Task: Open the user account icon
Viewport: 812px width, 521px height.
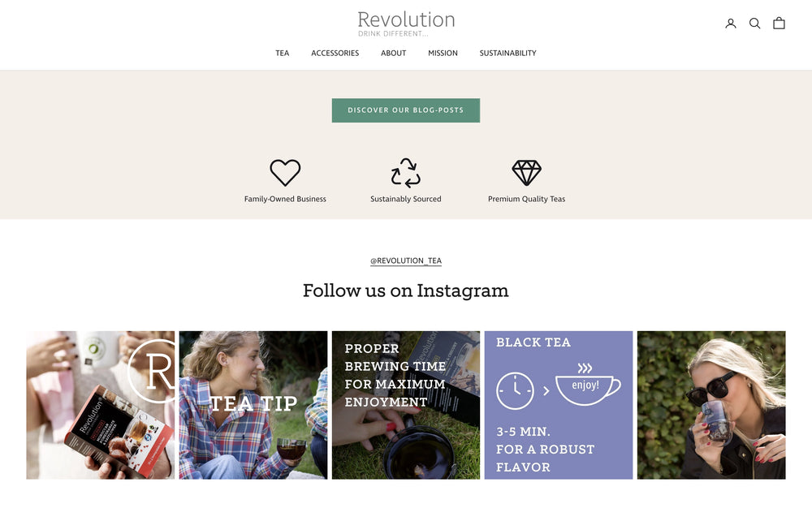Action: (730, 24)
